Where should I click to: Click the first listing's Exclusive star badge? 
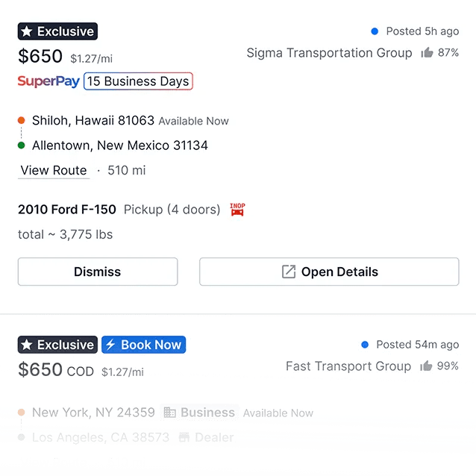57,31
